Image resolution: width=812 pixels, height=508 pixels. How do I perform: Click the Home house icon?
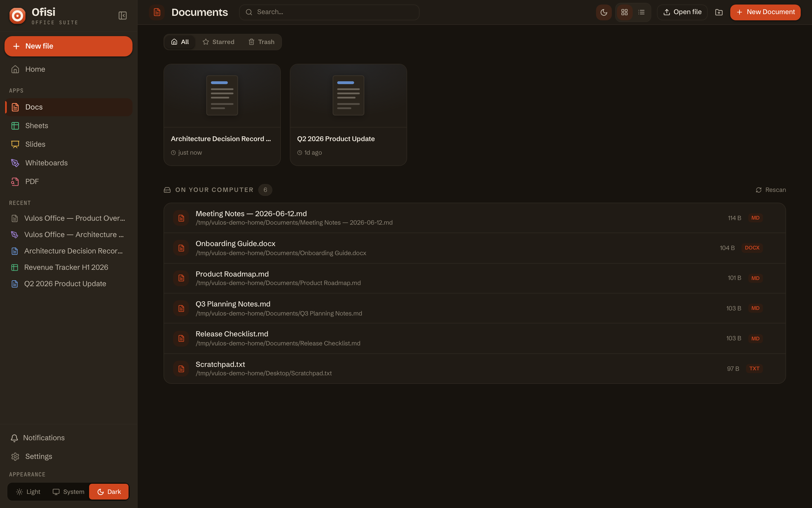(x=15, y=69)
